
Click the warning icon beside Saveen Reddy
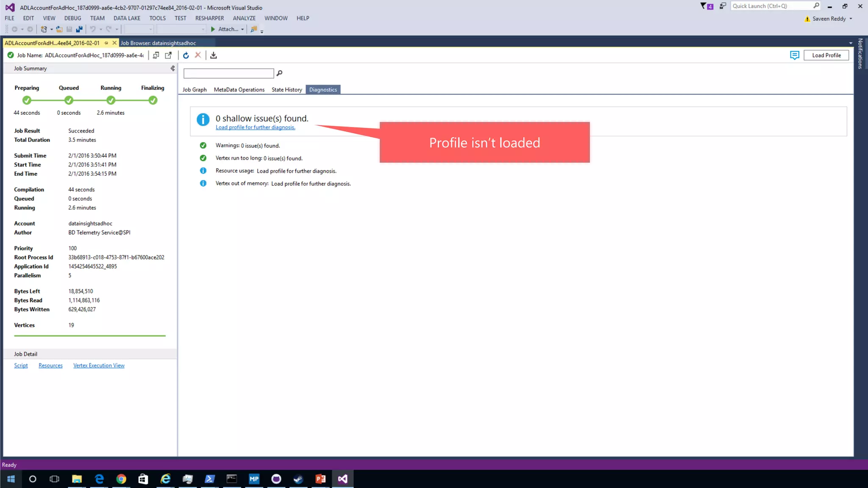807,19
